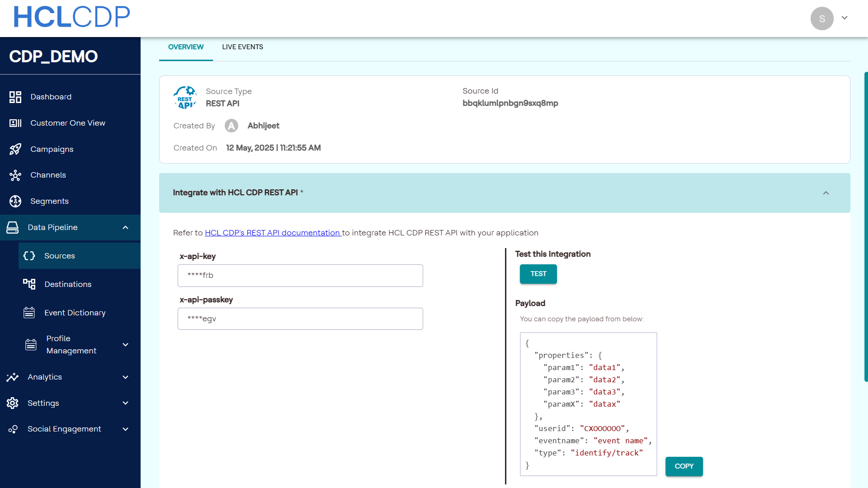Click the Campaigns rocket icon
Viewport: 868px width, 488px height.
pyautogui.click(x=15, y=149)
